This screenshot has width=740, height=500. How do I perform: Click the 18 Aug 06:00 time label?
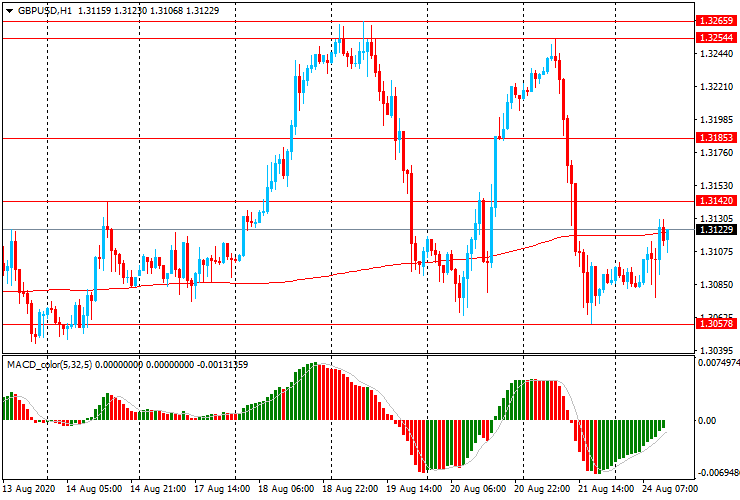tap(286, 488)
